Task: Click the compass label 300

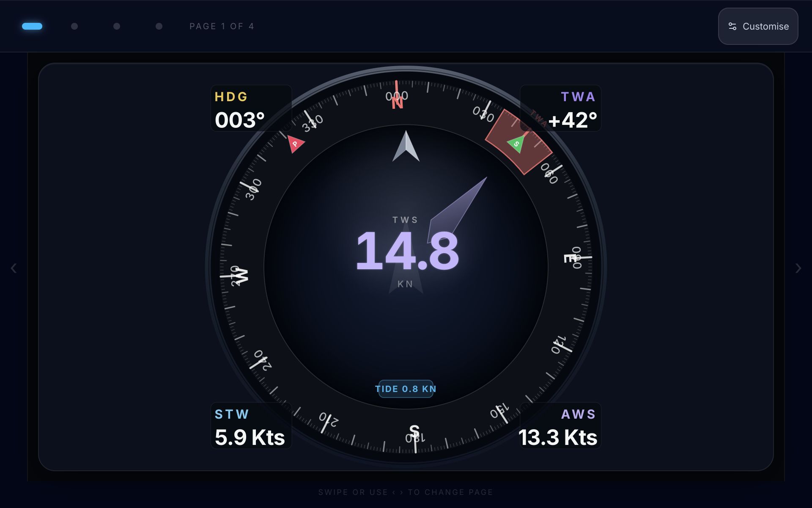Action: (x=254, y=189)
